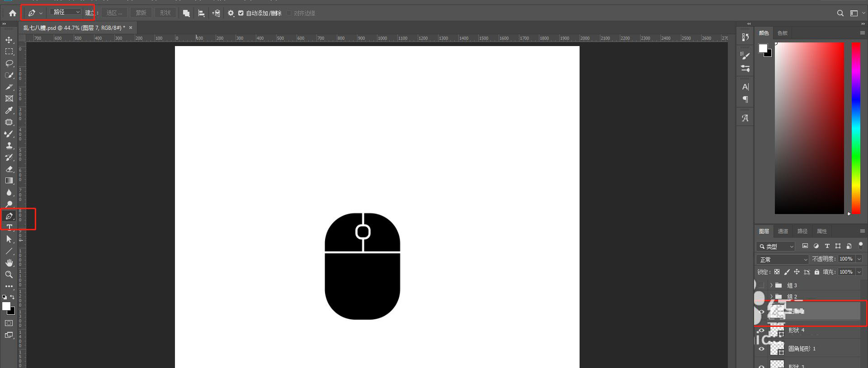868x368 pixels.
Task: Open the 正常 blend mode dropdown
Action: (x=782, y=259)
